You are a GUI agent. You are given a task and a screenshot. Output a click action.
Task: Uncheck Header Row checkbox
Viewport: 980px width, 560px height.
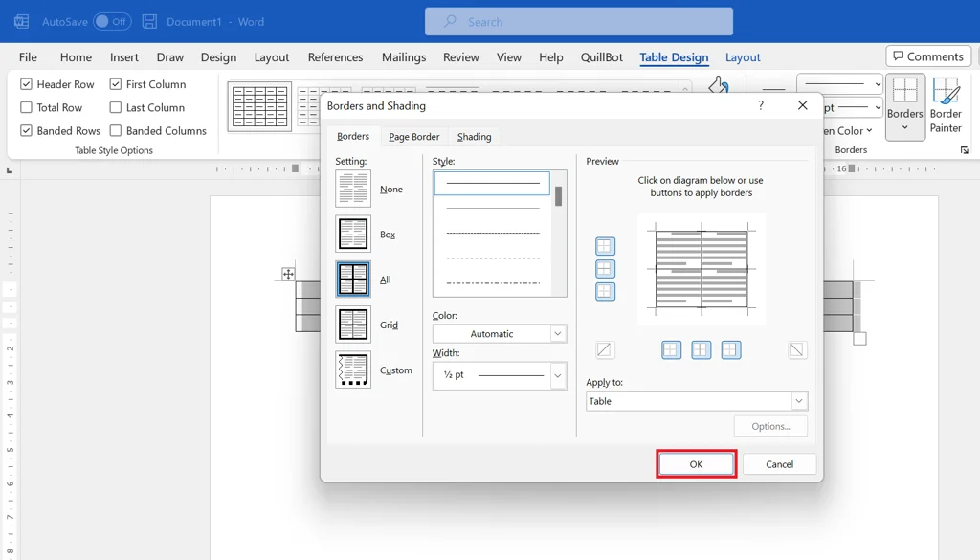(x=26, y=83)
